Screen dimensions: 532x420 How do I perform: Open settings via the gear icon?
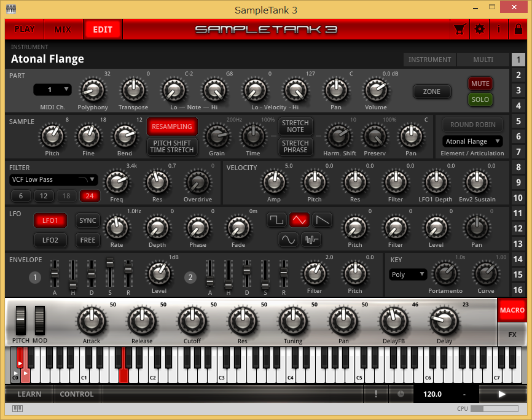point(479,29)
